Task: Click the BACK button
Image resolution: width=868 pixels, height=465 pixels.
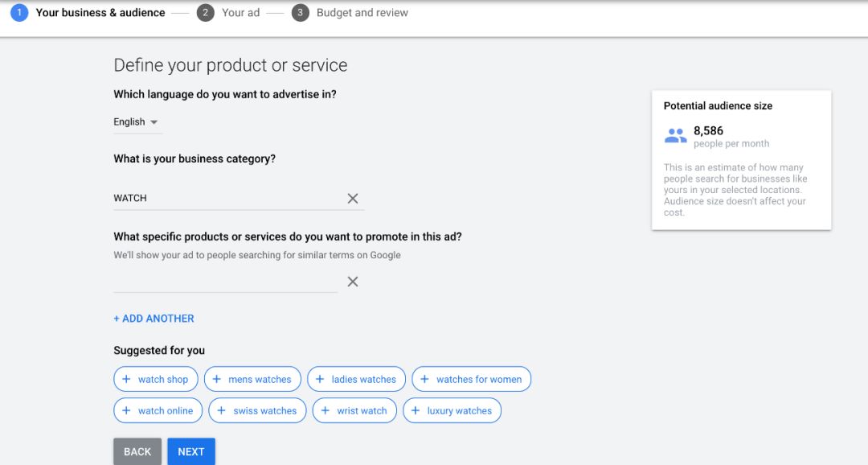Action: 137,451
